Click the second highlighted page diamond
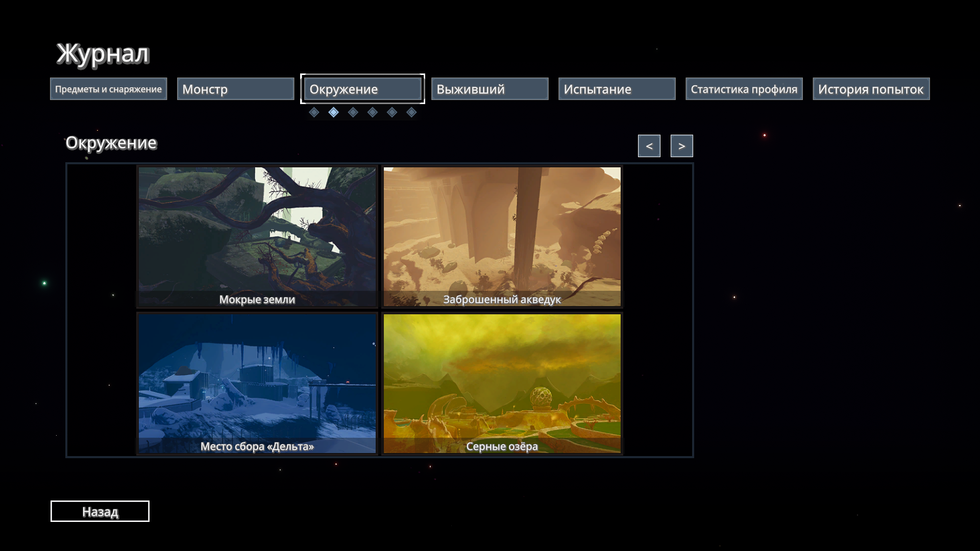Viewport: 980px width, 551px height. [x=333, y=112]
